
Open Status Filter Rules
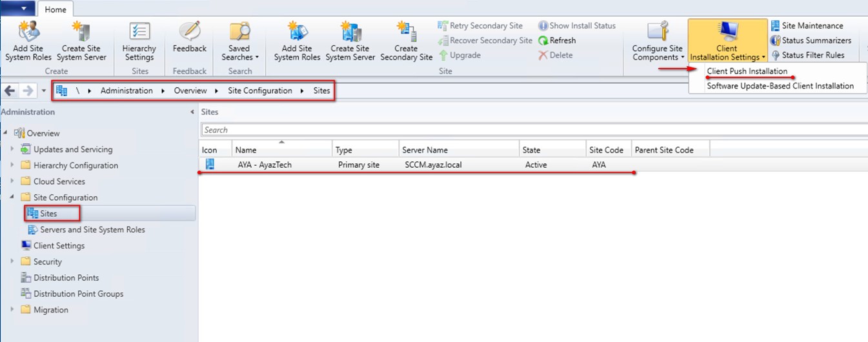[x=807, y=55]
